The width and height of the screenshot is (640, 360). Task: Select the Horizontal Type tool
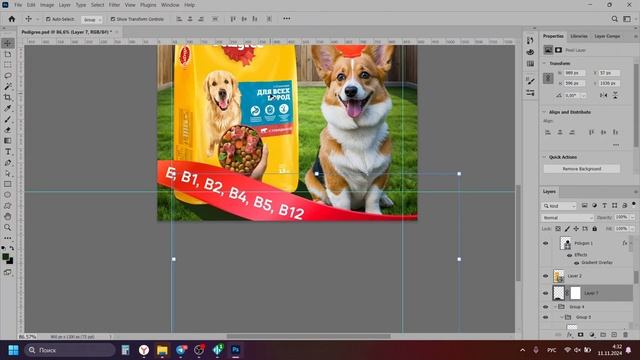pos(8,152)
